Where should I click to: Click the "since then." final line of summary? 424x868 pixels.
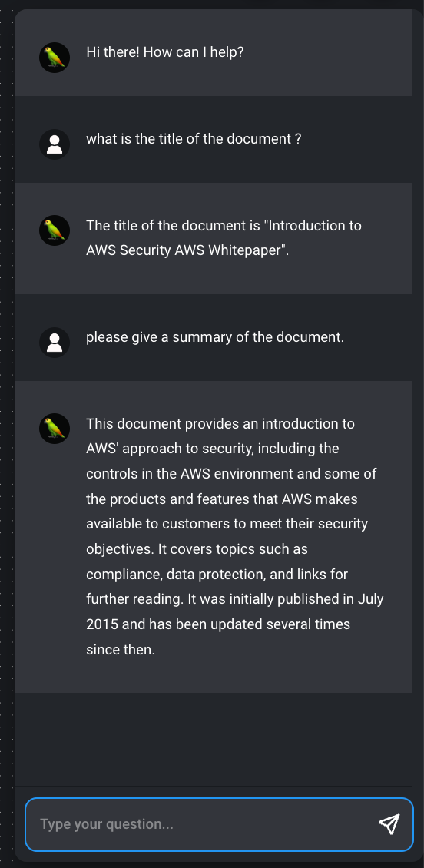tap(120, 649)
